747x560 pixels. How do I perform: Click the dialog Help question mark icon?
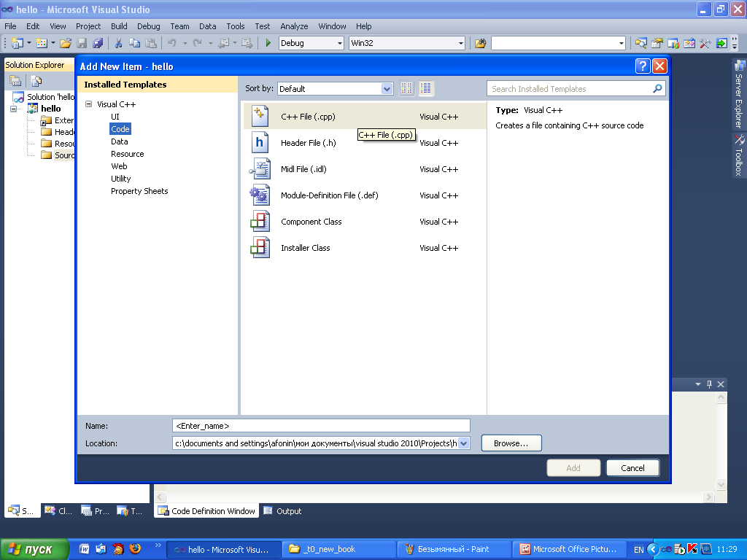[642, 66]
